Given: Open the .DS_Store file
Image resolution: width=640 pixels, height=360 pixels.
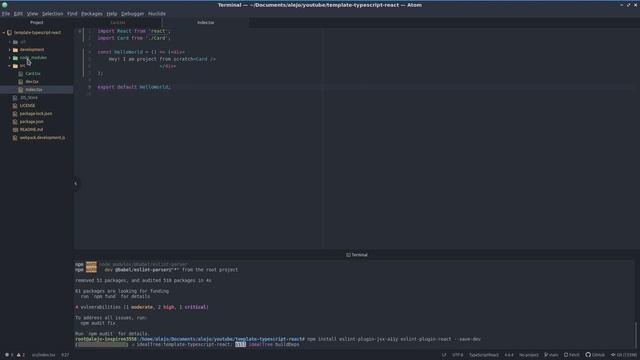Looking at the screenshot, I should coord(29,98).
